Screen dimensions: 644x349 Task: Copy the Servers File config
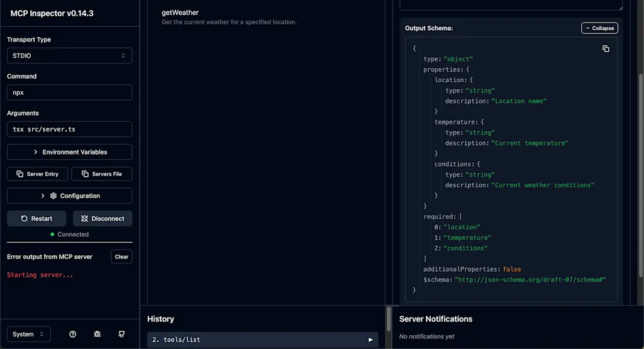click(x=102, y=174)
